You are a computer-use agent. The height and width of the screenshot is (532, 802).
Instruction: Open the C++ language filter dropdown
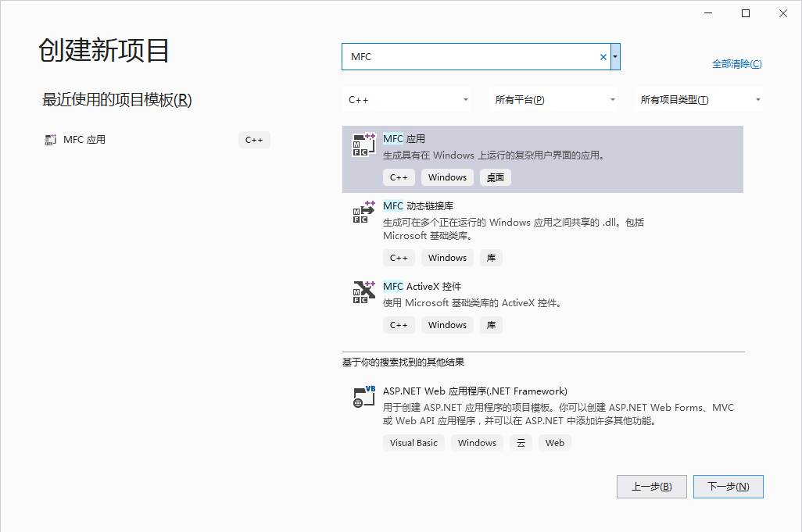(406, 99)
